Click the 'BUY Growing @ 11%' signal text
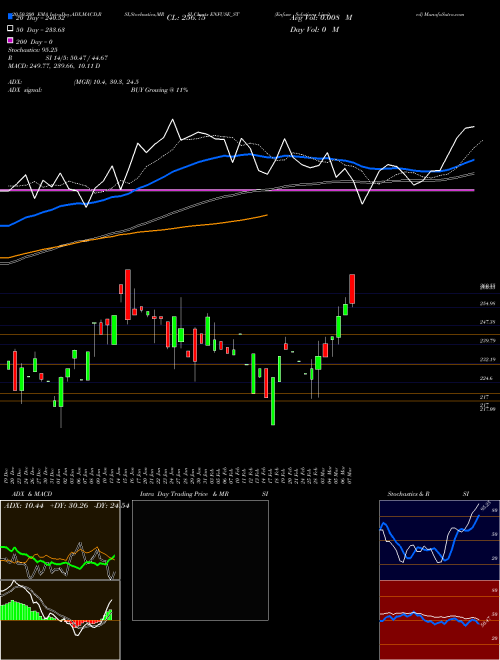 click(x=159, y=90)
